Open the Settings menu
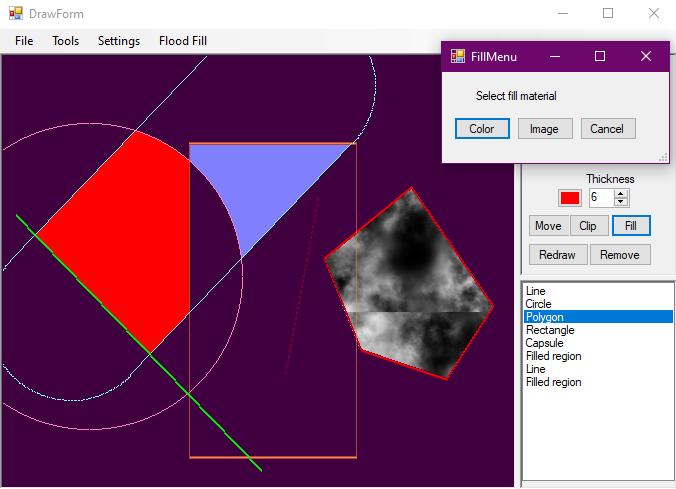Viewport: 676px width, 489px height. pyautogui.click(x=118, y=41)
